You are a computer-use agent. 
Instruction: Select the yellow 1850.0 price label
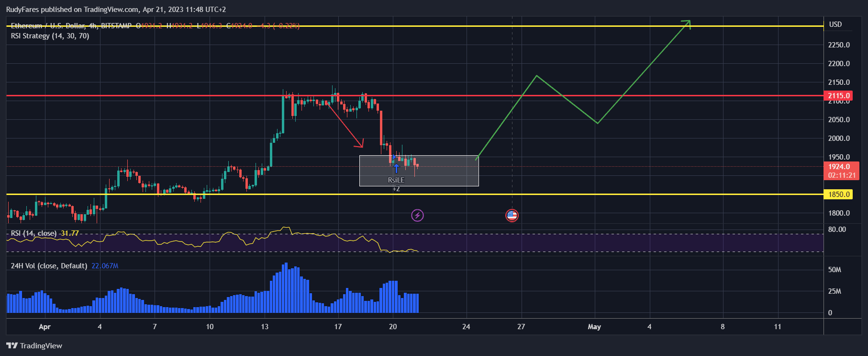point(839,195)
